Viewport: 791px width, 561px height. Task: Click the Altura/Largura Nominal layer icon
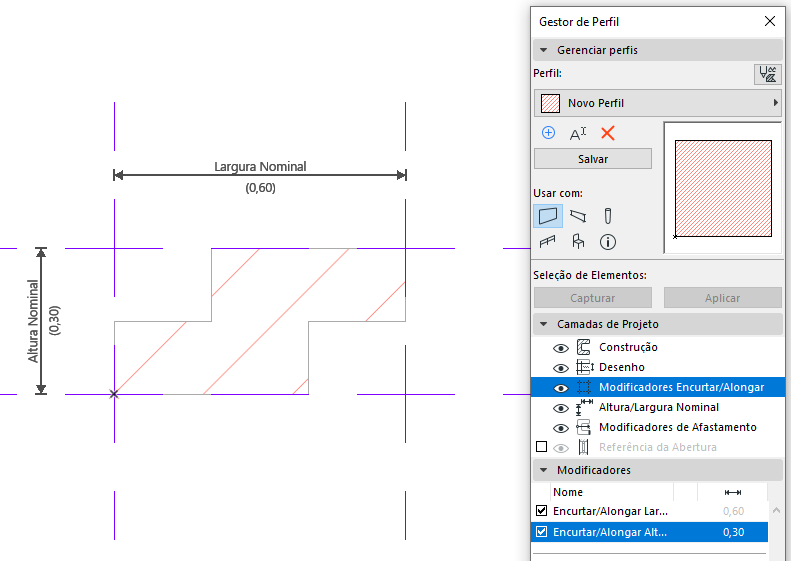click(584, 408)
